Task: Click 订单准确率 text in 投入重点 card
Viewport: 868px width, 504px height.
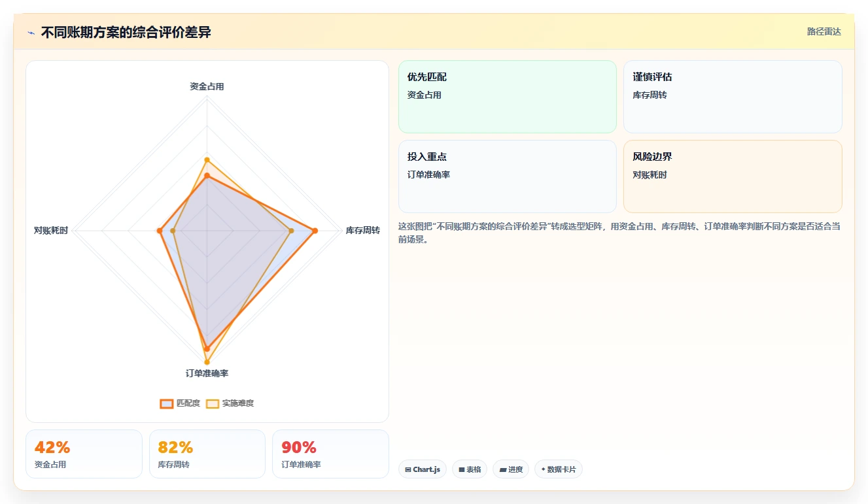Action: tap(428, 175)
